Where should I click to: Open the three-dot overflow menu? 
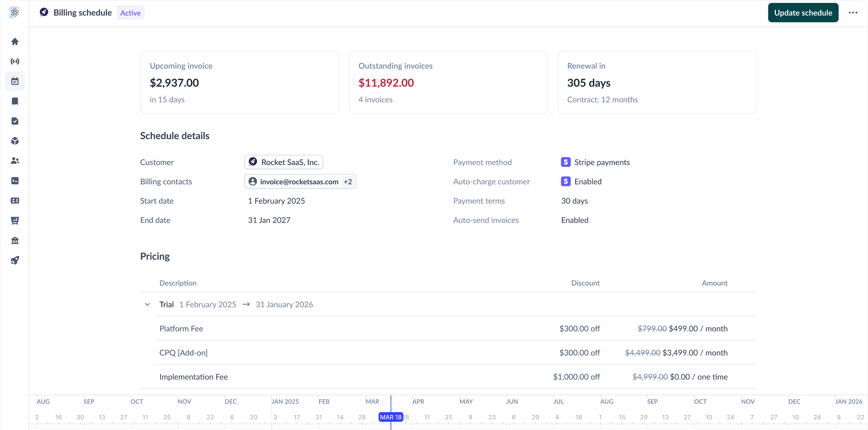coord(853,12)
